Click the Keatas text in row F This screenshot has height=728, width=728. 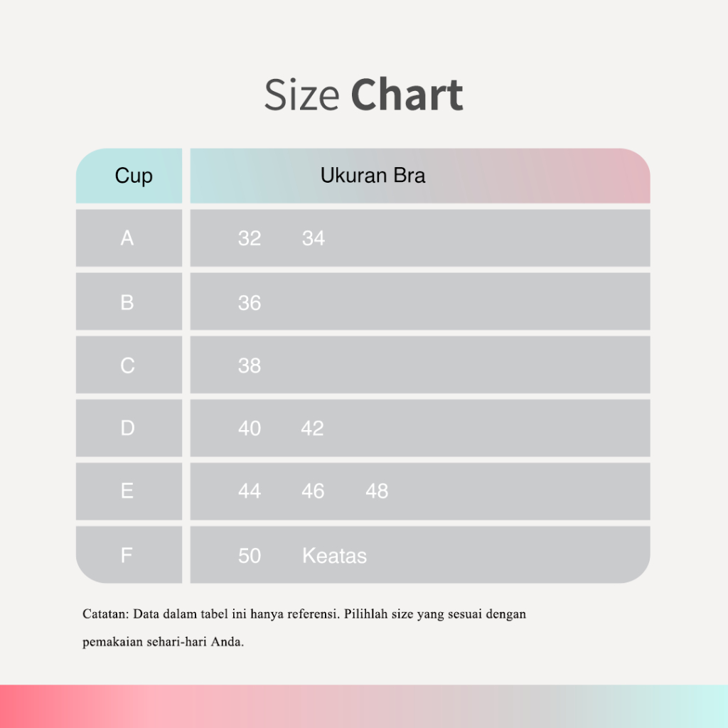[x=334, y=556]
